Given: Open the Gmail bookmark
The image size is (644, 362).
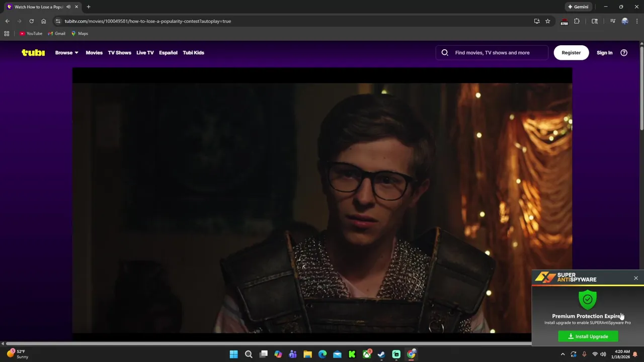Looking at the screenshot, I should pos(56,34).
